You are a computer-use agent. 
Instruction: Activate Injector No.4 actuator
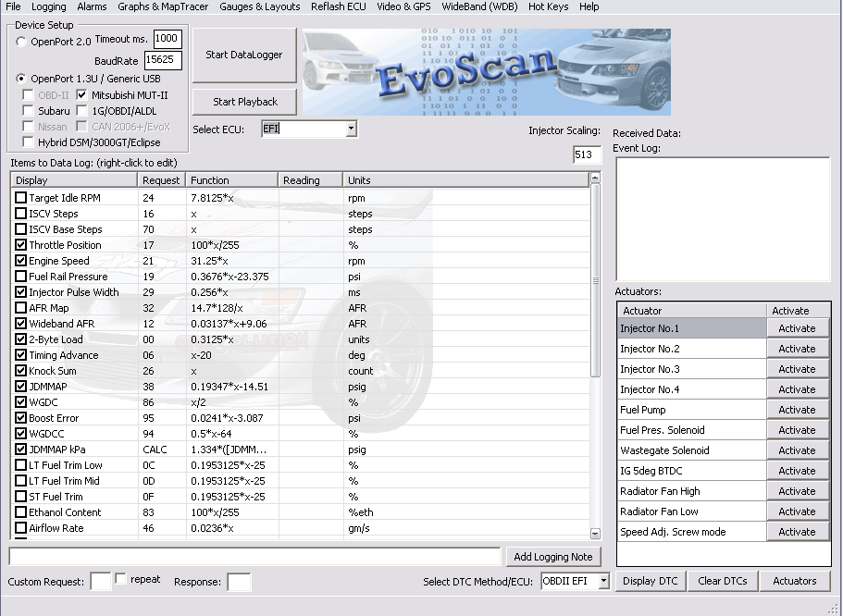(797, 389)
